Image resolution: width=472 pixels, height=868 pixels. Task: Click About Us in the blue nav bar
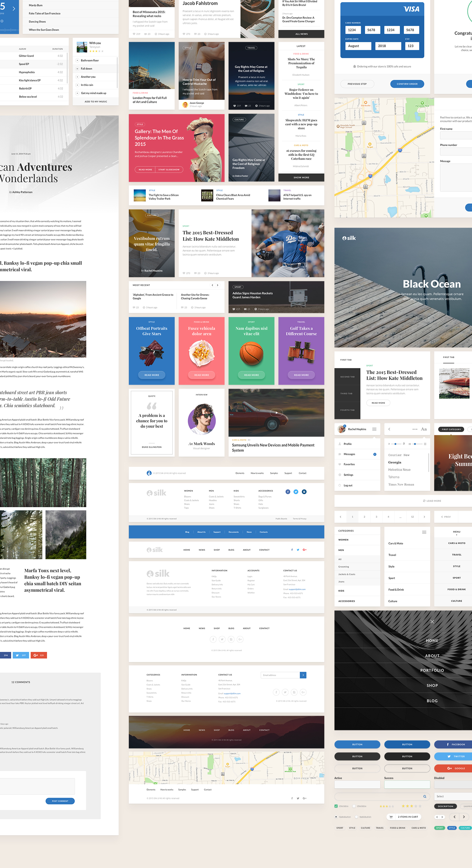click(201, 532)
